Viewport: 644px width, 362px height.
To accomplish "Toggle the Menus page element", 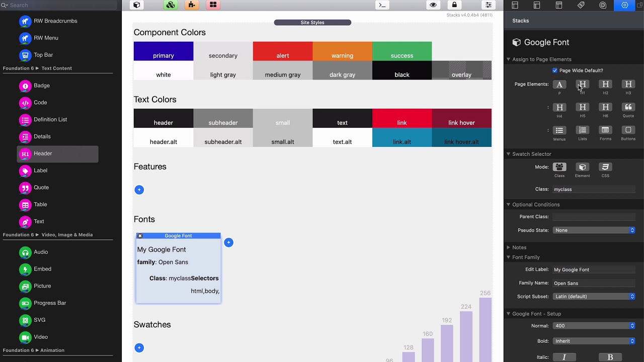I will 559,130.
